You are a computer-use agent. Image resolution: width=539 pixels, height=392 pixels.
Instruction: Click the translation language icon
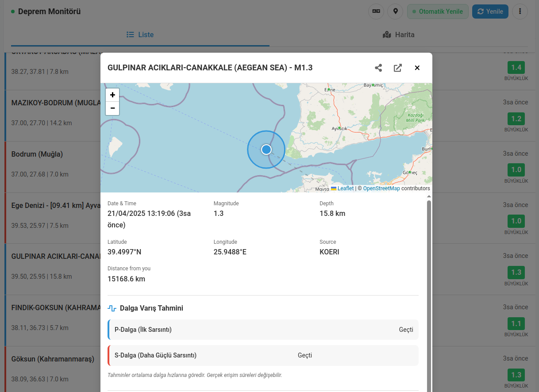[x=376, y=12]
